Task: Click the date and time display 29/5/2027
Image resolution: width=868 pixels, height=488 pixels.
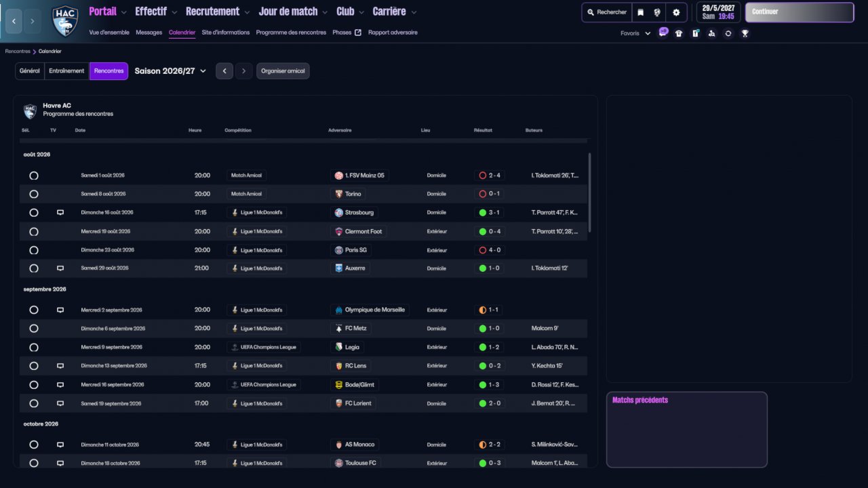Action: [718, 12]
